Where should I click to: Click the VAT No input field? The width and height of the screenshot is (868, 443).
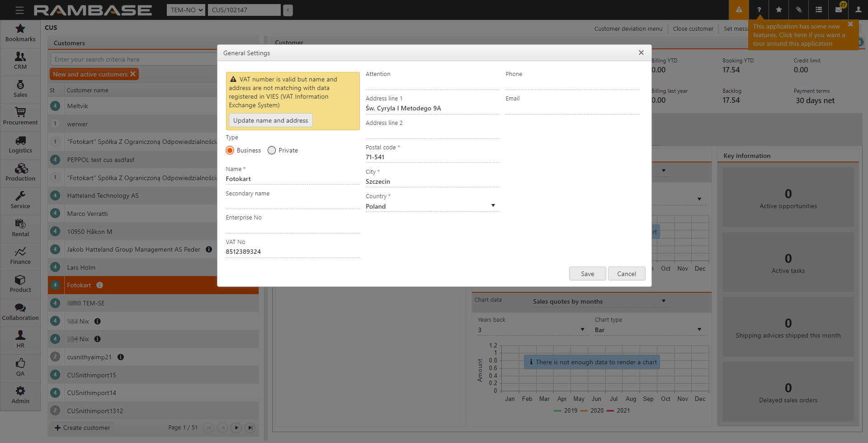point(292,252)
